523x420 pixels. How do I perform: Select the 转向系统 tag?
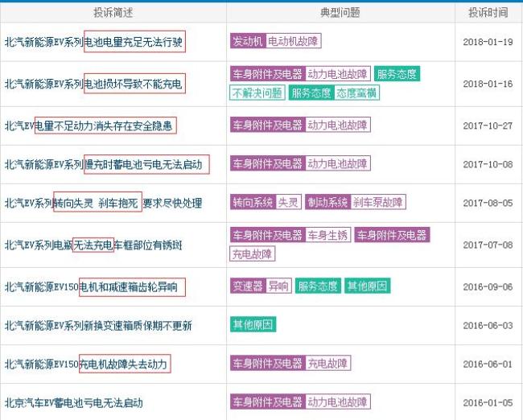coord(253,202)
